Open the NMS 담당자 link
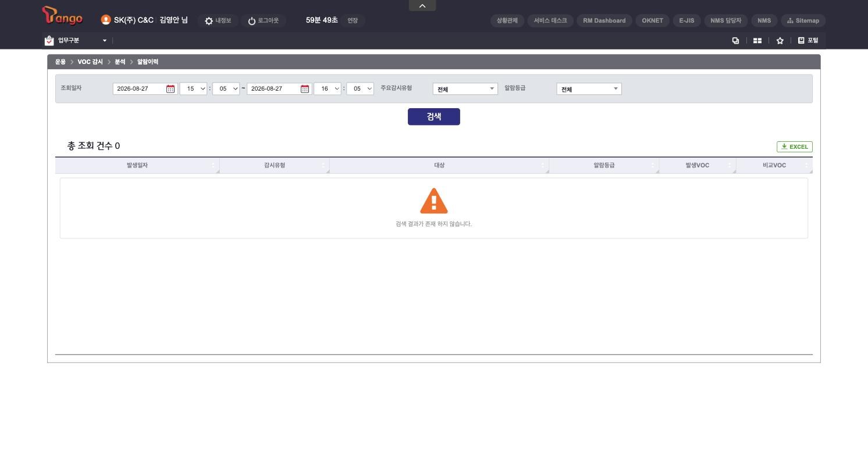Image resolution: width=868 pixels, height=472 pixels. pyautogui.click(x=726, y=21)
